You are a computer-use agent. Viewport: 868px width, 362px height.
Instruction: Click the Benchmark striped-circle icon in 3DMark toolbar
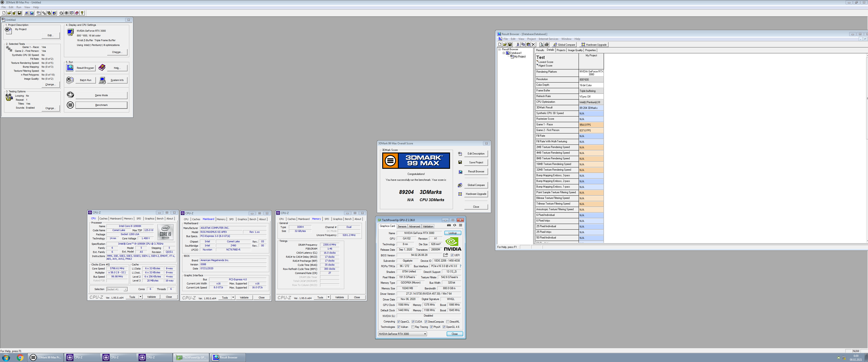[66, 13]
